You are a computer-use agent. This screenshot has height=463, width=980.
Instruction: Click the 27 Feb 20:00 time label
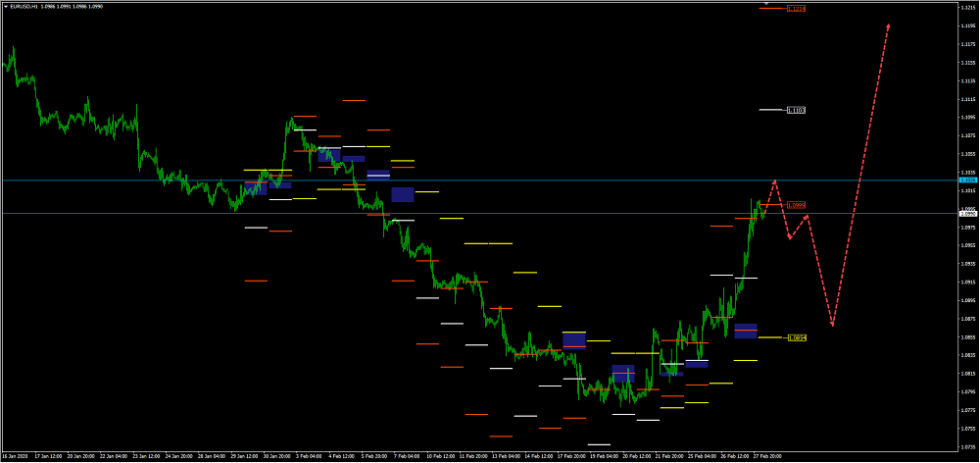[766, 456]
